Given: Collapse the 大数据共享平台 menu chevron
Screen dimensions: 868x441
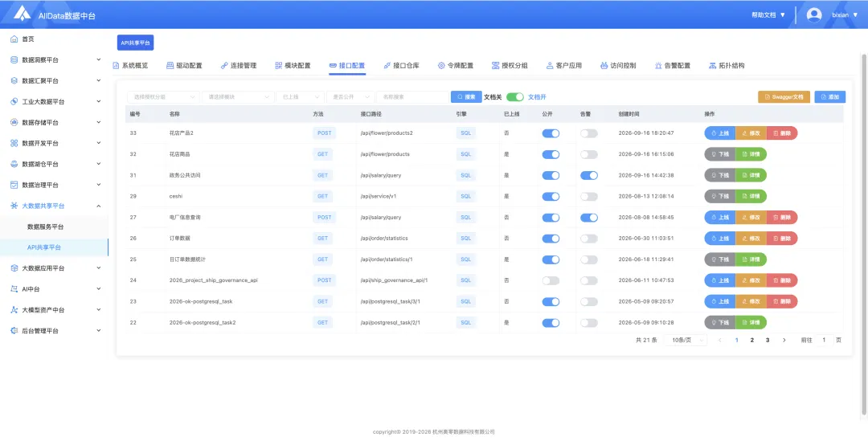Looking at the screenshot, I should [99, 206].
